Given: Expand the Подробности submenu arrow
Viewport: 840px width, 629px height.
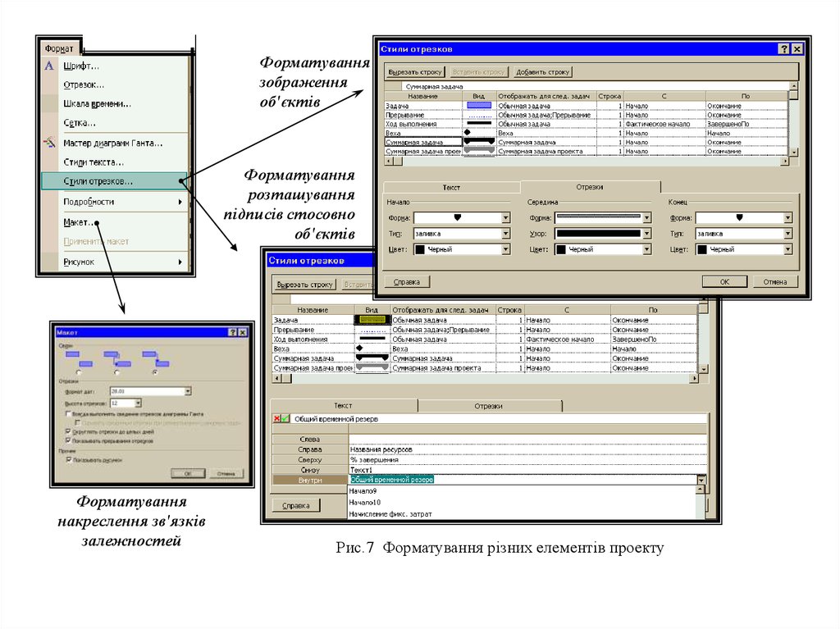Looking at the screenshot, I should pos(180,202).
